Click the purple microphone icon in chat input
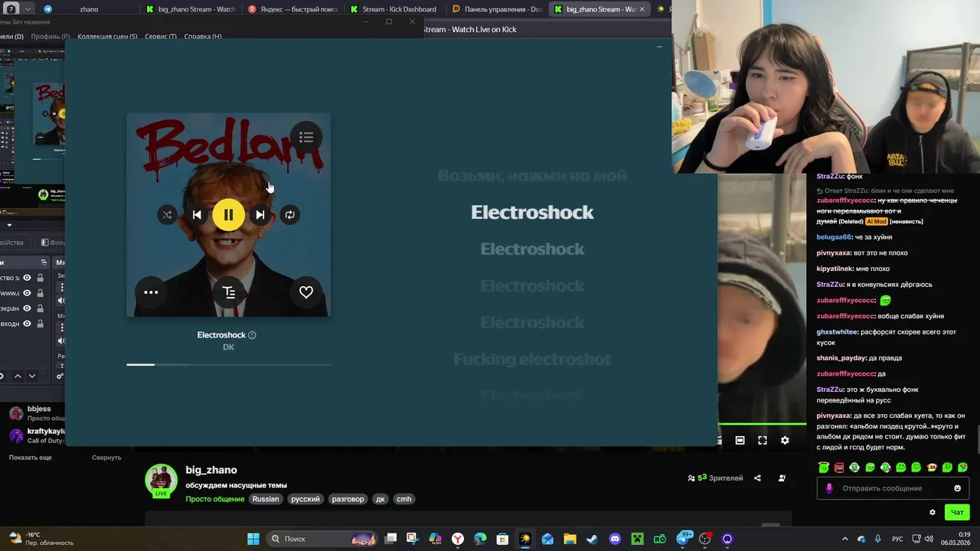This screenshot has width=980, height=551. 829,488
